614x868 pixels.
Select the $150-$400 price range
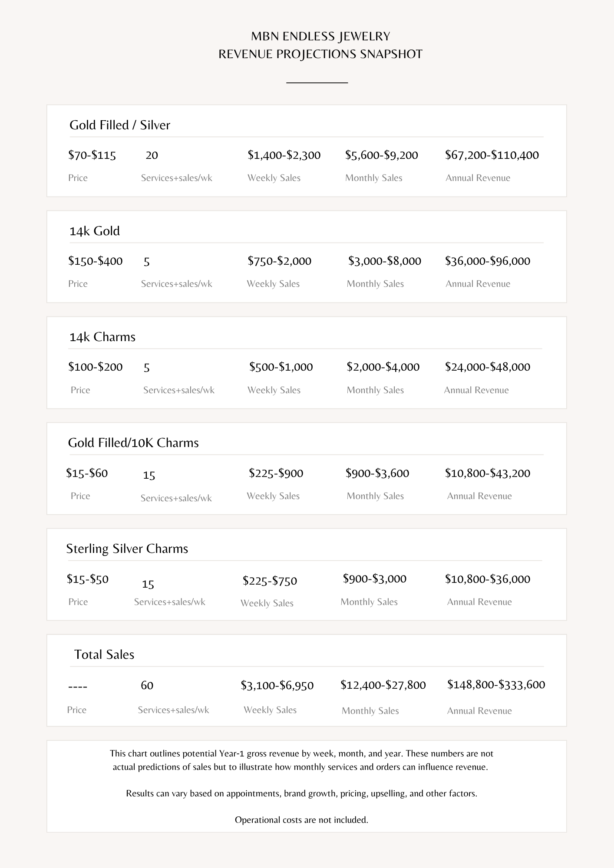95,261
